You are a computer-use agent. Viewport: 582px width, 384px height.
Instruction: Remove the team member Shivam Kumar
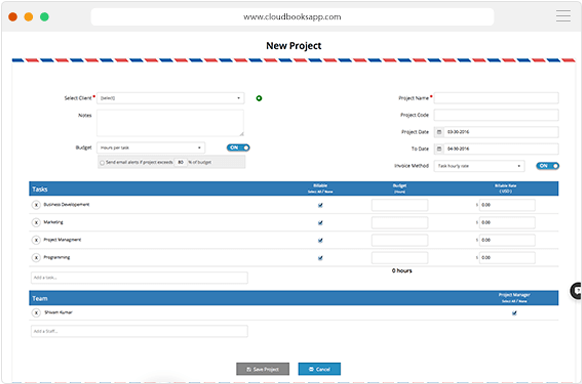[x=36, y=313]
